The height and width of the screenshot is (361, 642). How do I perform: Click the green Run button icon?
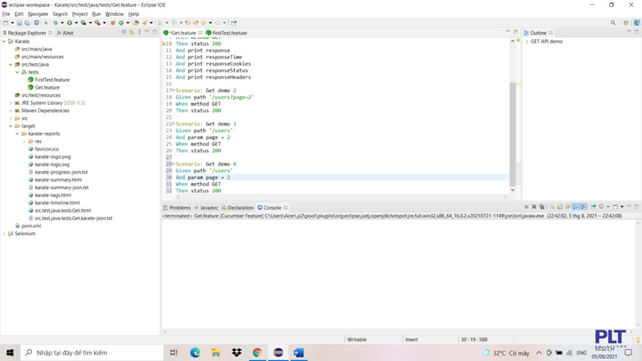coord(69,23)
